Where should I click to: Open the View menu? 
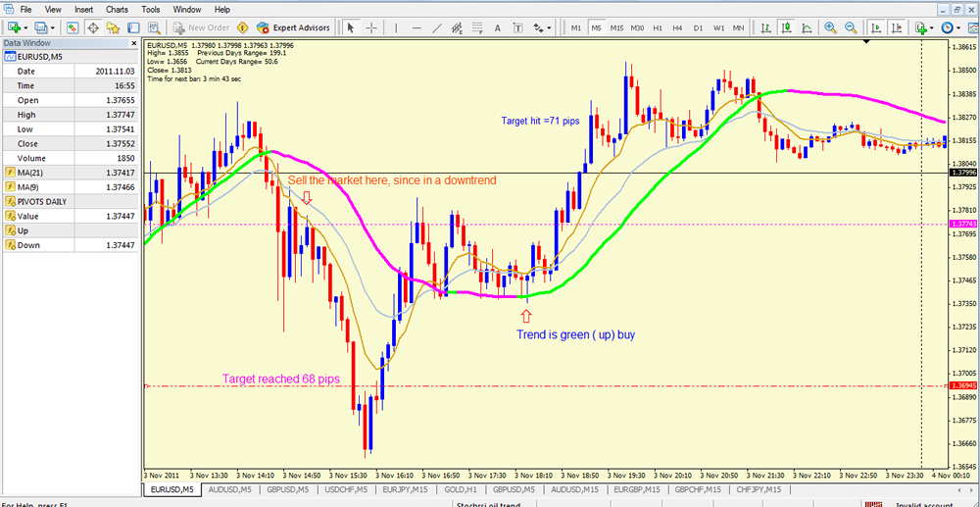coord(53,10)
